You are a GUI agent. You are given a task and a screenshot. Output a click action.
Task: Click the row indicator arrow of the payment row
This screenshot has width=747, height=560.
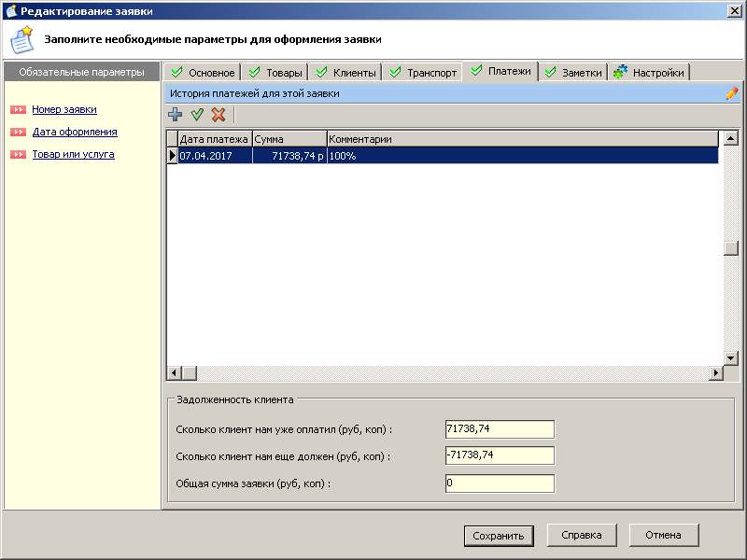pos(172,156)
